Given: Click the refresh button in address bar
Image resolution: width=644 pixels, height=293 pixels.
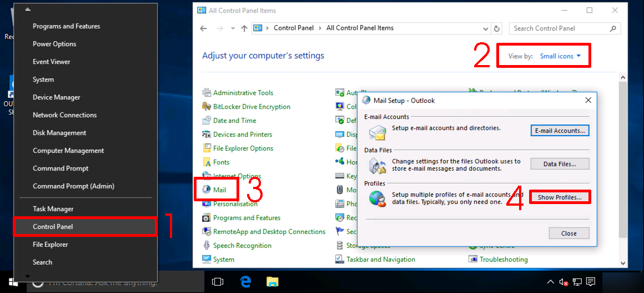Looking at the screenshot, I should coord(497,28).
